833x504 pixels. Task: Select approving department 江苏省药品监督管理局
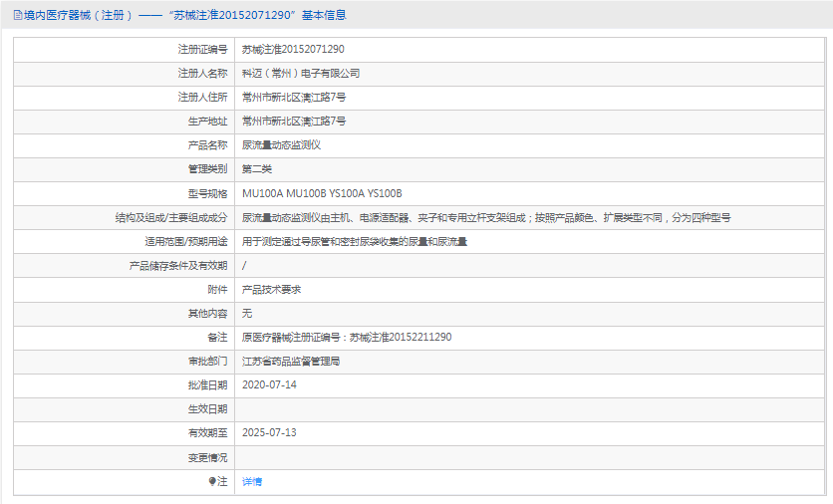(291, 362)
